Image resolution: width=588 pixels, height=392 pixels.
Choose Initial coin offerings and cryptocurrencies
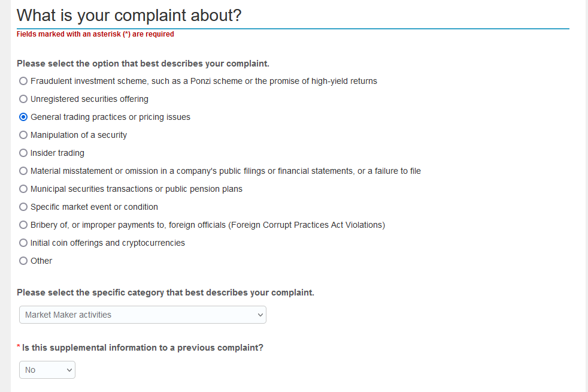coord(23,243)
